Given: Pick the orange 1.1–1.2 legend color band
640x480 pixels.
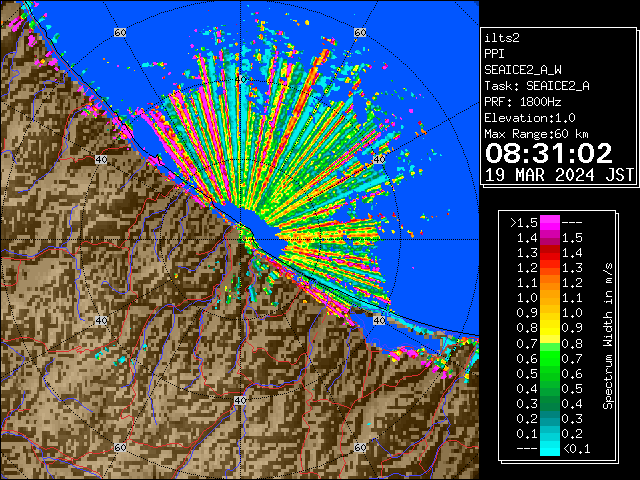Looking at the screenshot, I should pos(550,283).
